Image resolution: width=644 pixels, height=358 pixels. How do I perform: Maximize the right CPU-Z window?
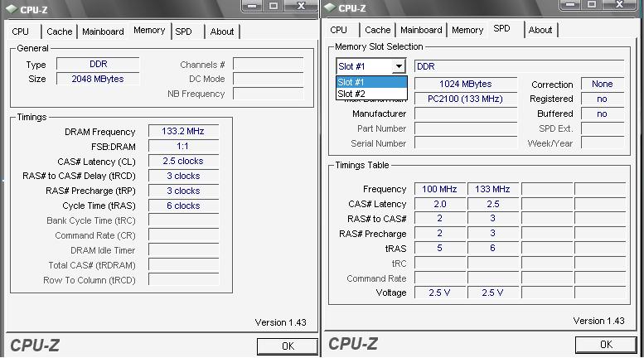coord(592,4)
